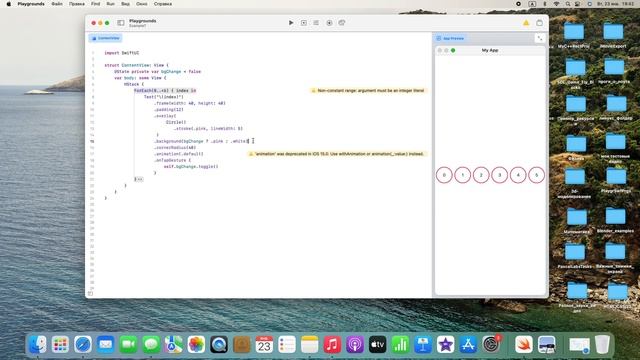Viewport: 640px width, 360px height.
Task: Expand the folded code ellipsis on line 21
Action: (x=139, y=179)
